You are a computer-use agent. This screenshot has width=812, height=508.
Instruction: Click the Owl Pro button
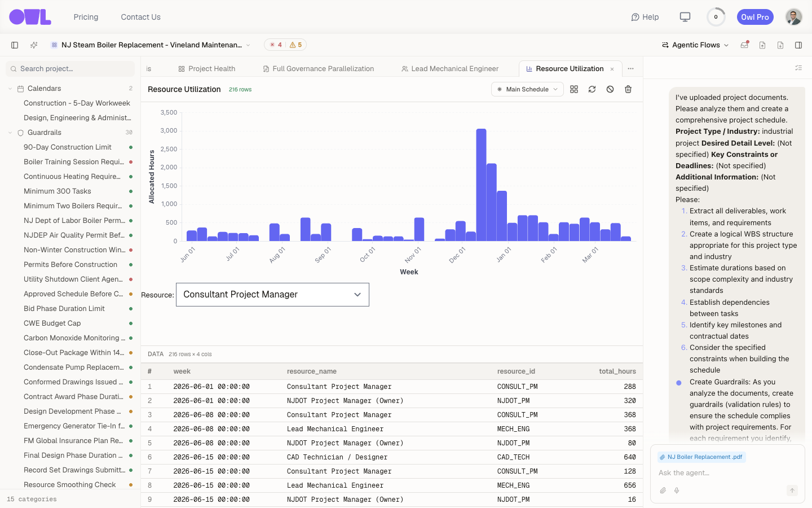pyautogui.click(x=755, y=17)
